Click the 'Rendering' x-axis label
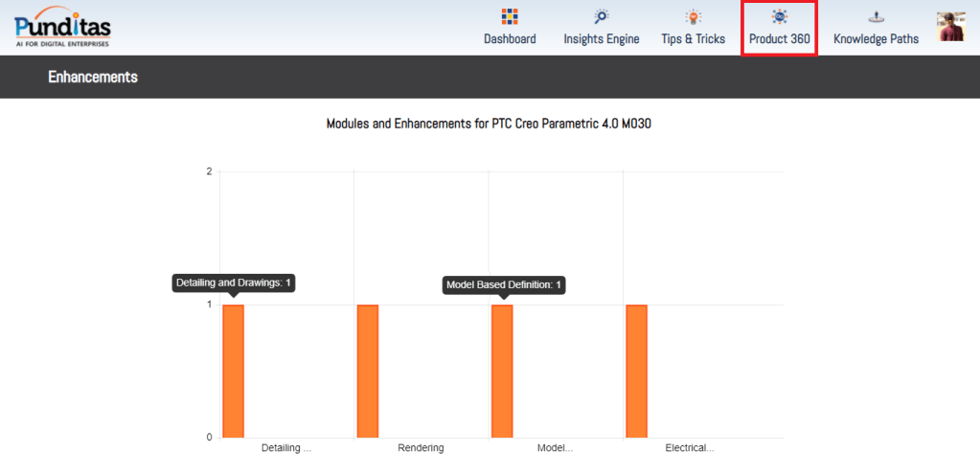This screenshot has height=475, width=980. coord(421,448)
